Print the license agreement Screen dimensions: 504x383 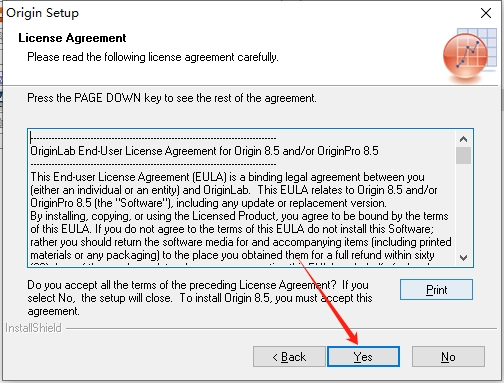(436, 289)
